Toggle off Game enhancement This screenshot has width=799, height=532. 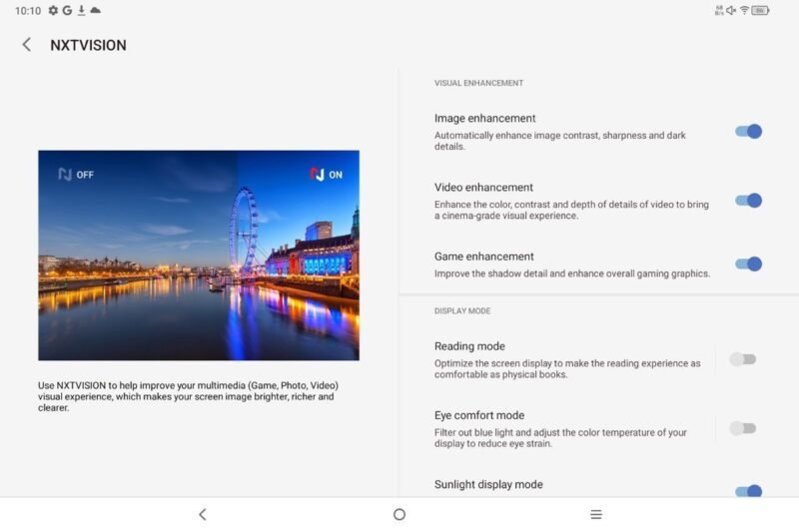[x=748, y=264]
